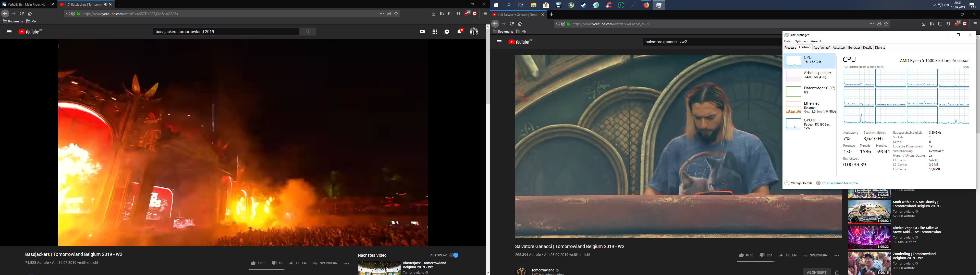980x275 pixels.
Task: Click the ABONNIERT subscribe button
Action: pyautogui.click(x=816, y=272)
